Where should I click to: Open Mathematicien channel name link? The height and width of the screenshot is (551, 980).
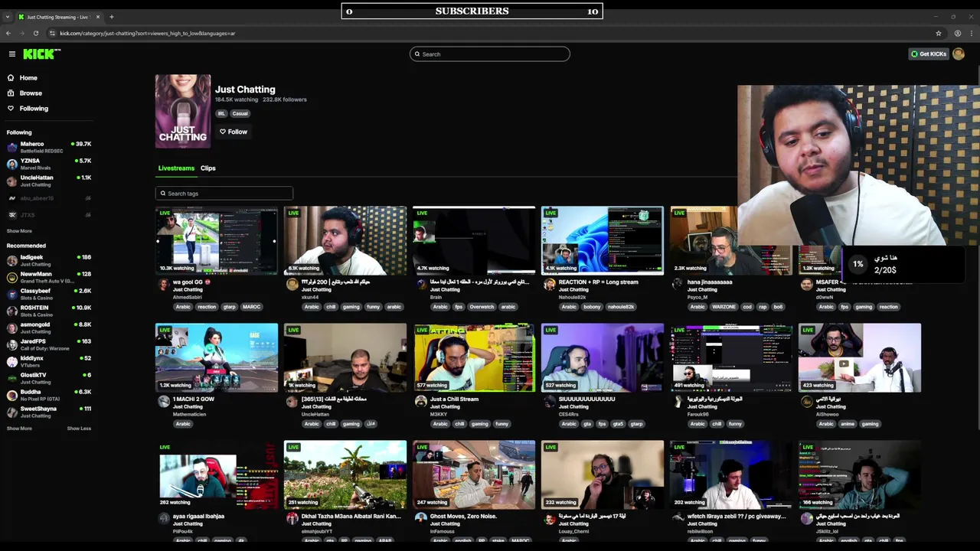pos(189,414)
